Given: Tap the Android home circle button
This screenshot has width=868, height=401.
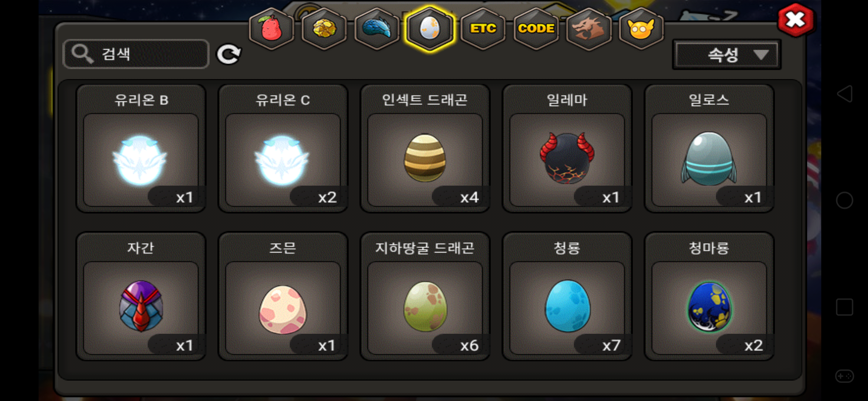Looking at the screenshot, I should click(x=845, y=200).
